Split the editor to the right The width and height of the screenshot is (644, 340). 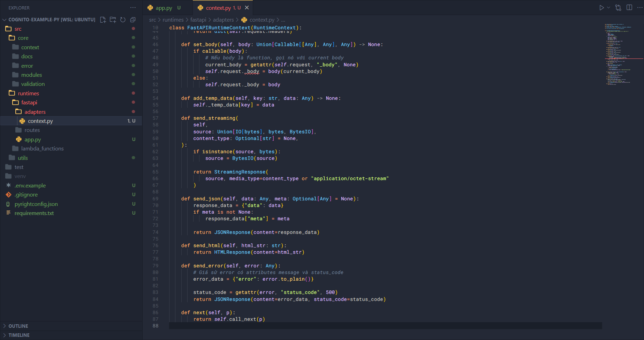click(629, 8)
